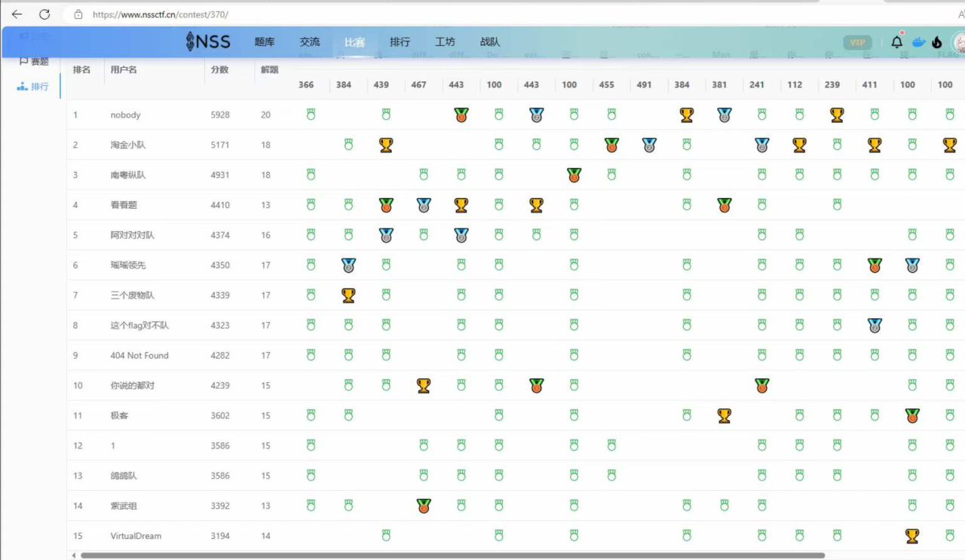Select 赛题 in the left sidebar

pos(33,62)
